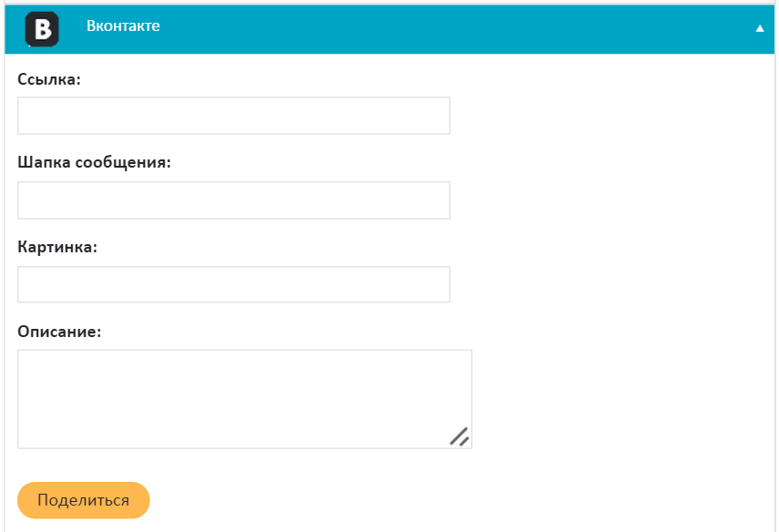Click the Вконтакте header title
779x532 pixels.
tap(123, 26)
